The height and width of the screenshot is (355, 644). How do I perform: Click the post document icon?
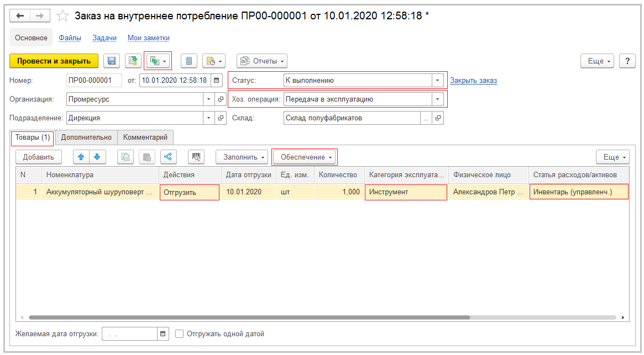(x=133, y=61)
